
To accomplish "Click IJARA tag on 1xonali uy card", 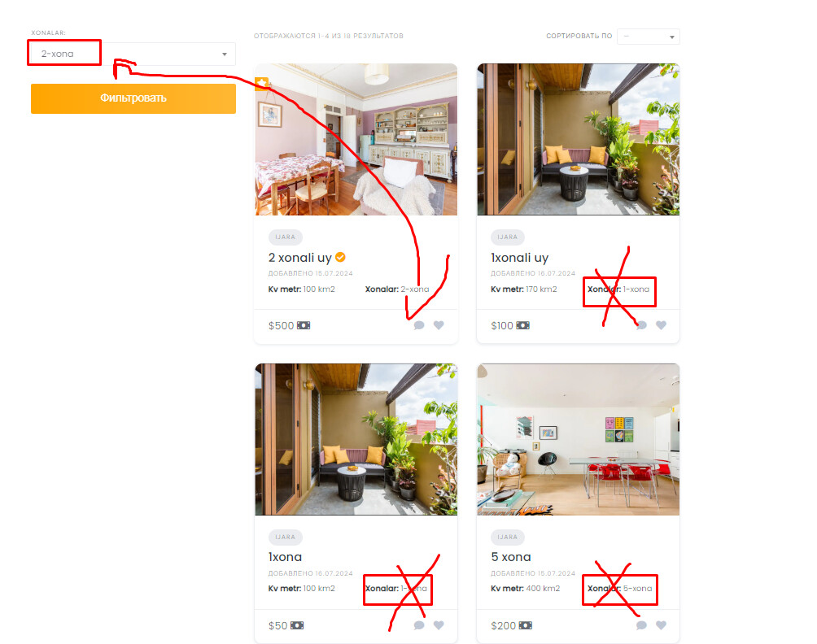I will click(x=508, y=237).
